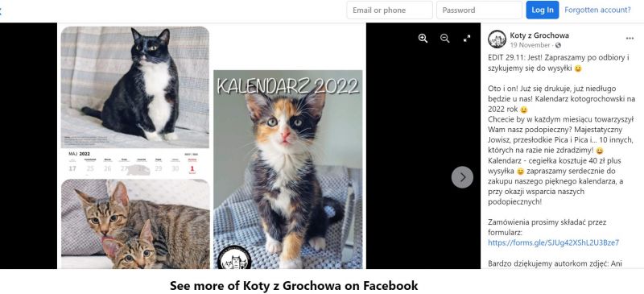This screenshot has height=294, width=644.
Task: Click the partially visible icon at the top-left edge
Action: click(x=1, y=10)
